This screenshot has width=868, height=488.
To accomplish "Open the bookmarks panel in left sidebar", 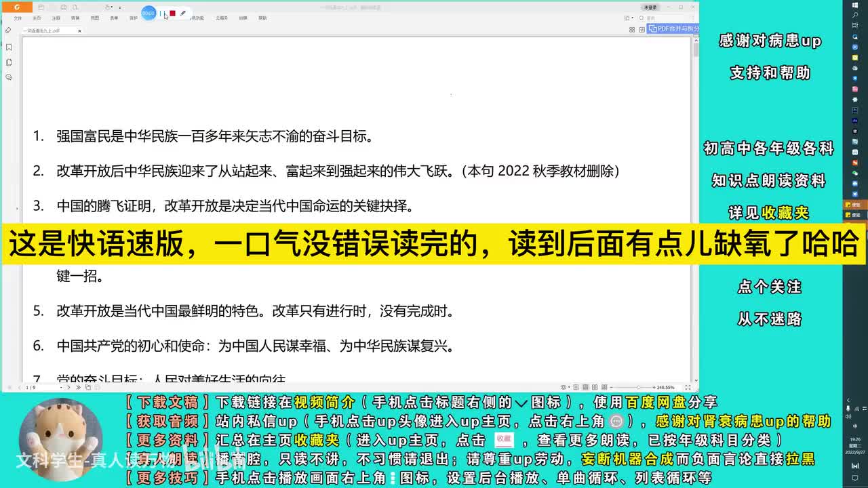I will tap(9, 47).
